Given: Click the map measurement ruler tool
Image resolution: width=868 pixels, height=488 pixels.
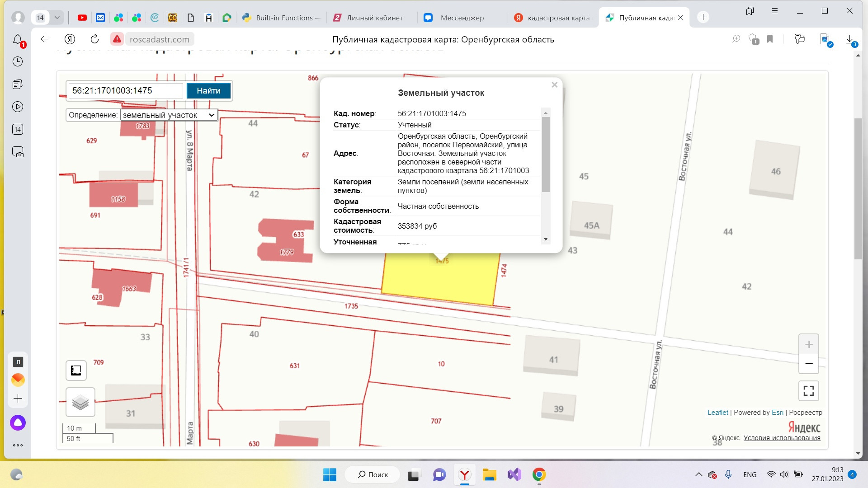Looking at the screenshot, I should click(76, 371).
